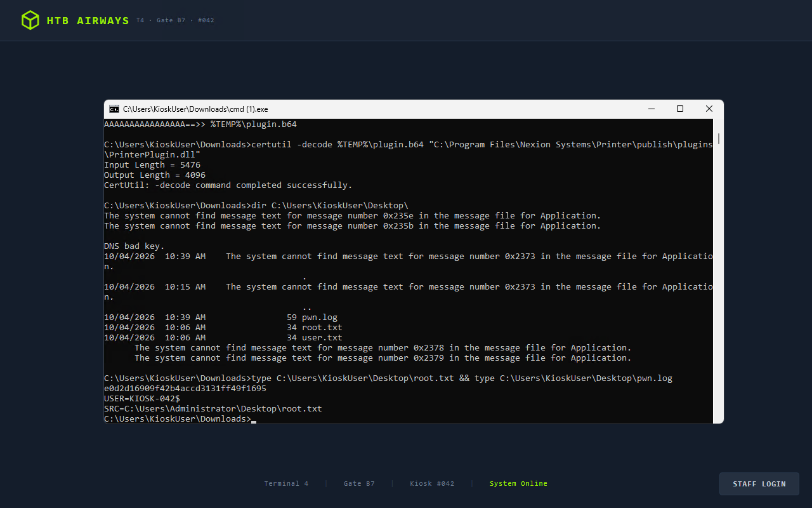
Task: Click the '34 user.txt' directory listing row
Action: click(x=223, y=338)
